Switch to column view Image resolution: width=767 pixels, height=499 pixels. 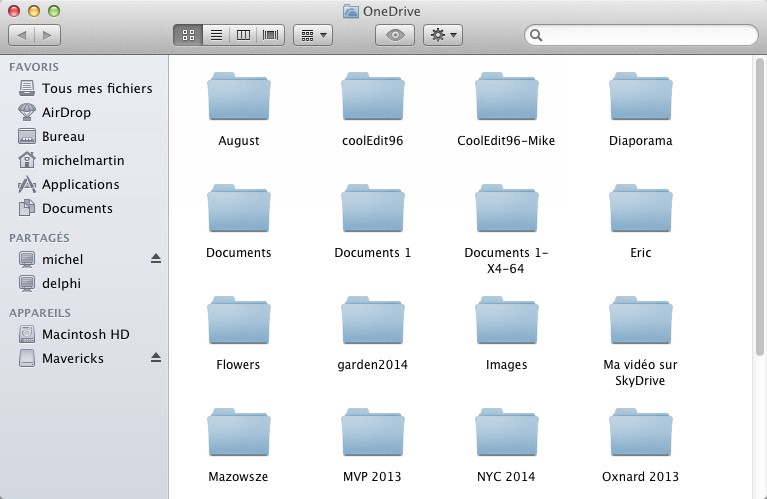(242, 35)
